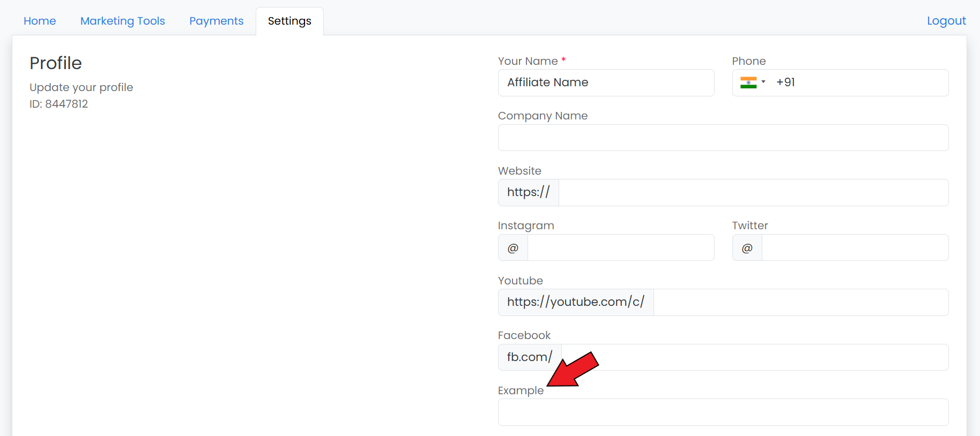The height and width of the screenshot is (436, 980).
Task: Focus the Your Name field
Action: click(x=606, y=82)
